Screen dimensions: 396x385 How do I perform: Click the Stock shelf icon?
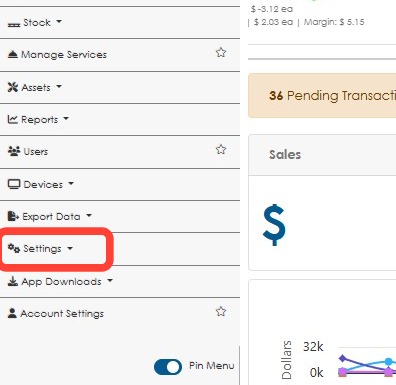click(14, 24)
